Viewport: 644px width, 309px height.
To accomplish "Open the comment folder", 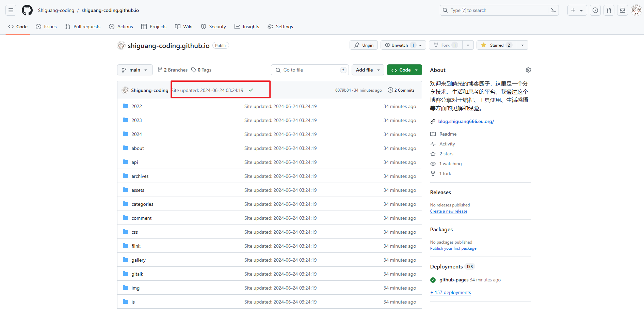I will click(142, 218).
